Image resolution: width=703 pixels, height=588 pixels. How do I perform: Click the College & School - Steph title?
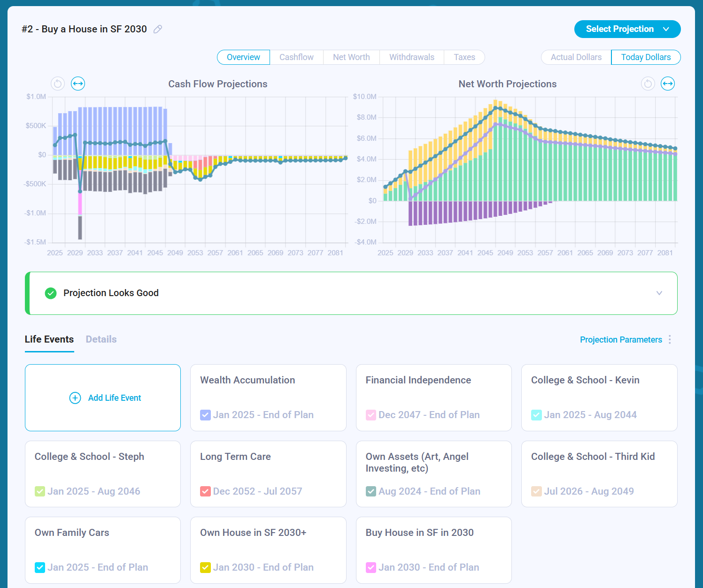pyautogui.click(x=89, y=457)
